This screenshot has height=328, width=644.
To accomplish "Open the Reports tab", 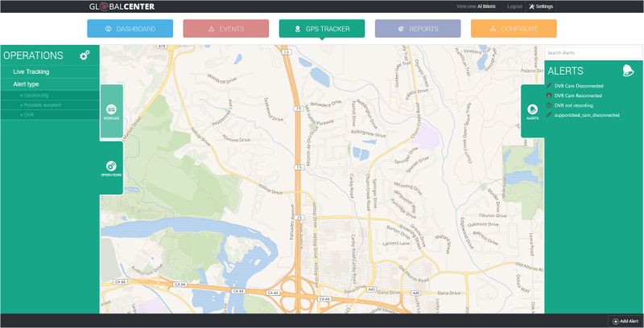I will click(418, 29).
